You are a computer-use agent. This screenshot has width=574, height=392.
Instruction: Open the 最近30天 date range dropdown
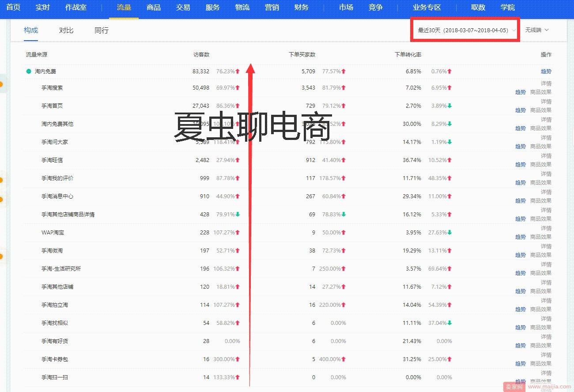[467, 30]
